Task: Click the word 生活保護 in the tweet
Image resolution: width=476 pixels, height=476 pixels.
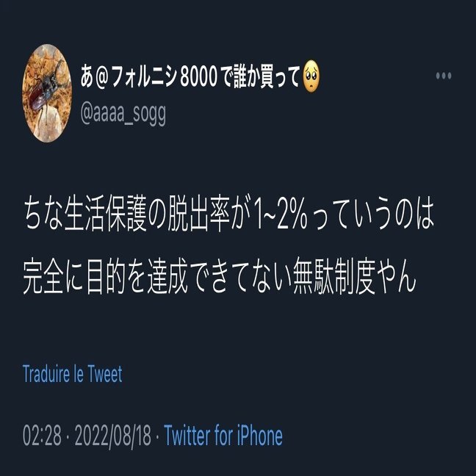Action: tap(105, 214)
